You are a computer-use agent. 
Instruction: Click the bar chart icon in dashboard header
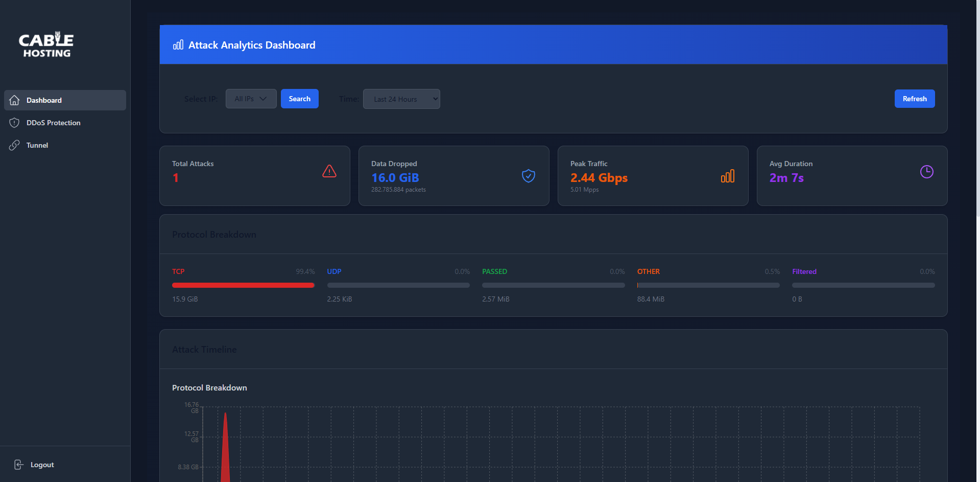tap(178, 45)
